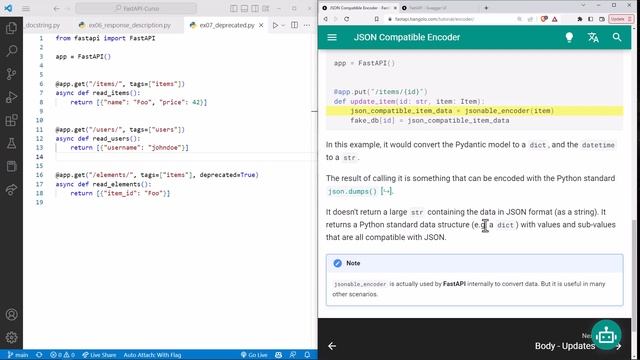Open browser extensions puzzle icon
Viewport: 640px width, 360px height.
580,19
